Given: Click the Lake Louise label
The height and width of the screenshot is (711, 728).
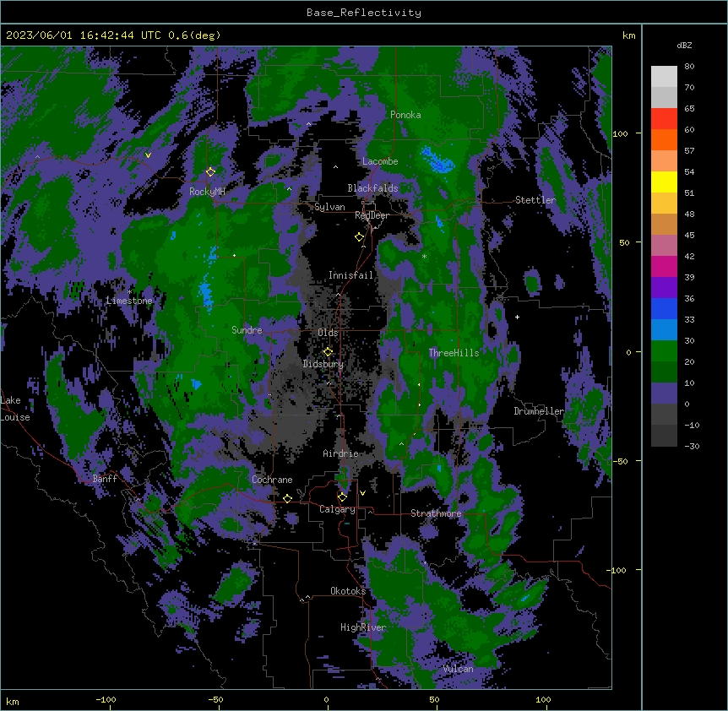Looking at the screenshot, I should click(14, 409).
